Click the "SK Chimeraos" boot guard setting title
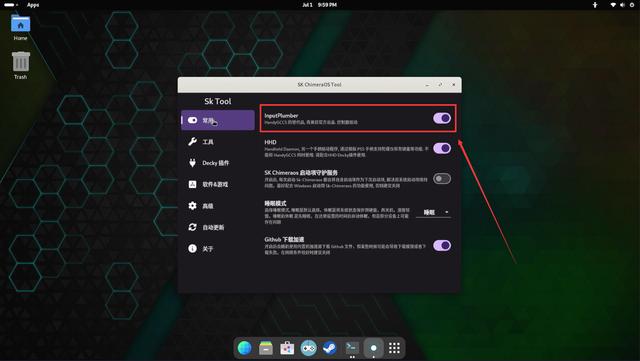This screenshot has height=361, width=640. [301, 173]
